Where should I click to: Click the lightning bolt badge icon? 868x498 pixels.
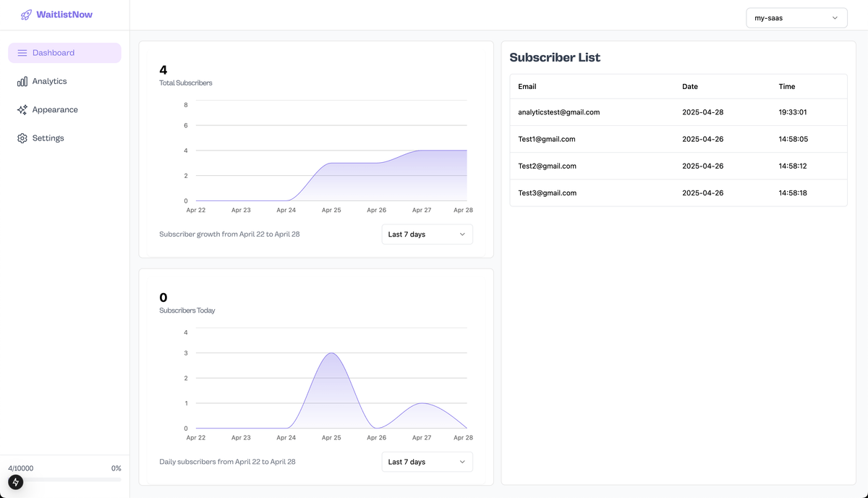pyautogui.click(x=16, y=482)
